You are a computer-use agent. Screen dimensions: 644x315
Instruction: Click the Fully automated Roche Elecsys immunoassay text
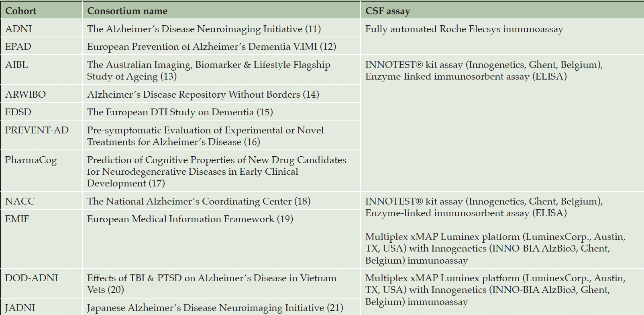(x=464, y=29)
